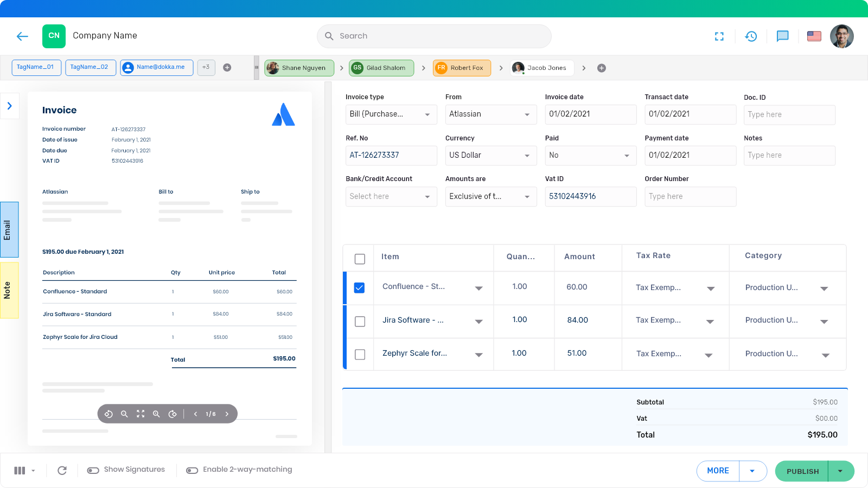Click the MORE button

click(x=718, y=471)
